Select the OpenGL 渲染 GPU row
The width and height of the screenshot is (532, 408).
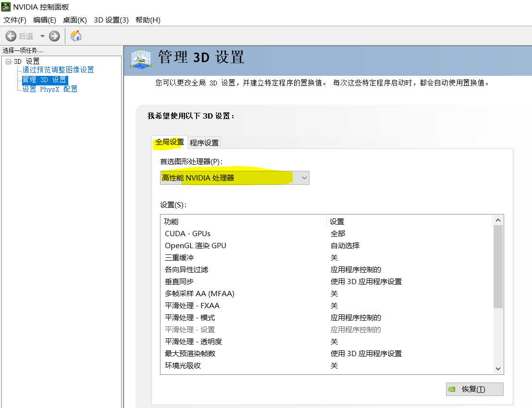(x=327, y=246)
